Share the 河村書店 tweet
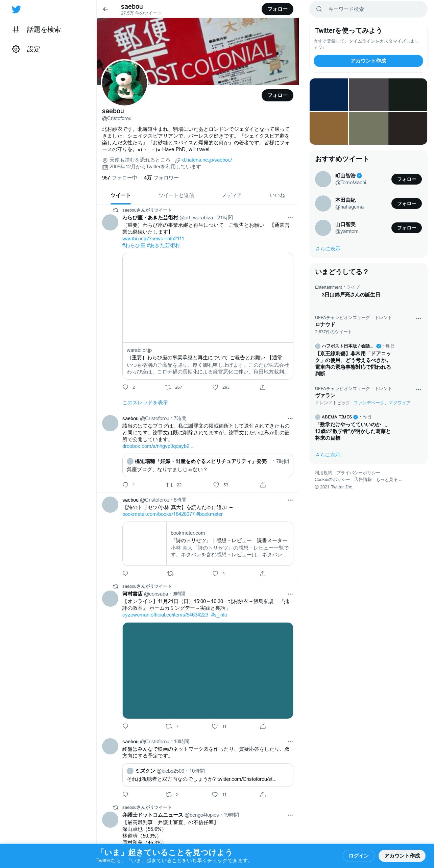This screenshot has width=434, height=868. 263,726
